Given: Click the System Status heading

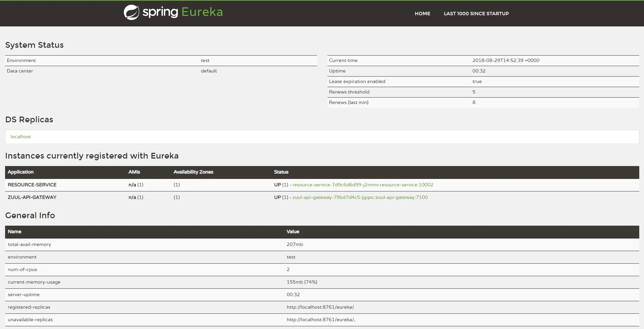Looking at the screenshot, I should click(35, 45).
